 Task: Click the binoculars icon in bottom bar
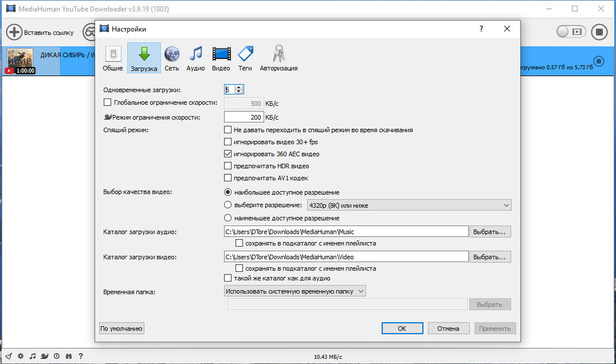pyautogui.click(x=69, y=356)
